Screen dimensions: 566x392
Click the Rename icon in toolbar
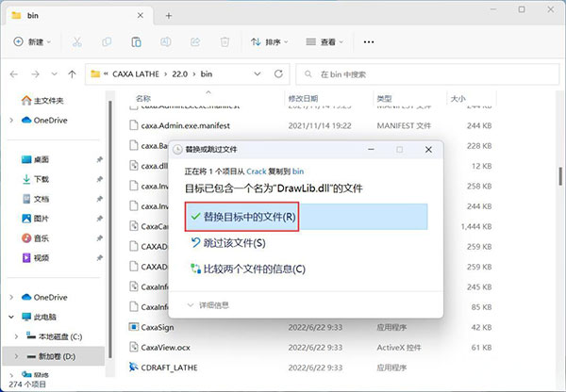[x=166, y=41]
